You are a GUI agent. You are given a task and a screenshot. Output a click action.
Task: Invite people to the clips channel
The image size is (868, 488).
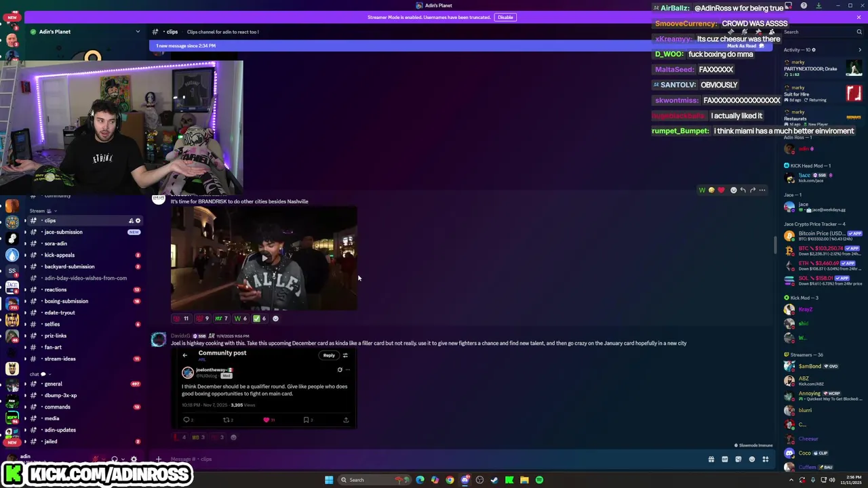131,220
